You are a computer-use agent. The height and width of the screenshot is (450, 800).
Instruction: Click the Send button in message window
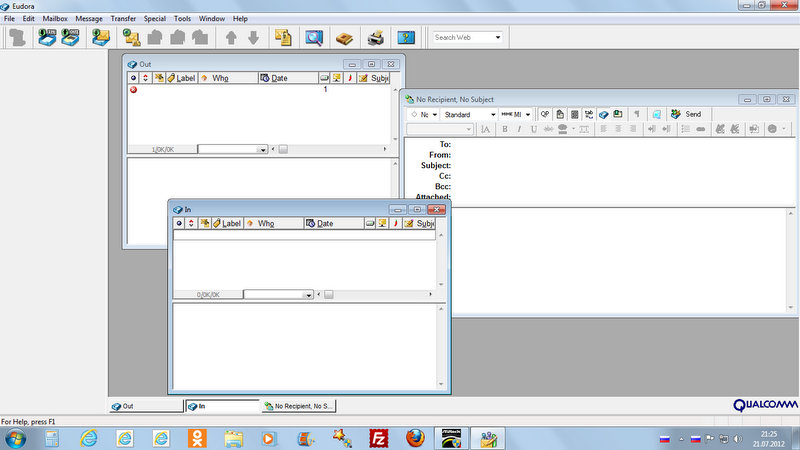click(x=686, y=114)
